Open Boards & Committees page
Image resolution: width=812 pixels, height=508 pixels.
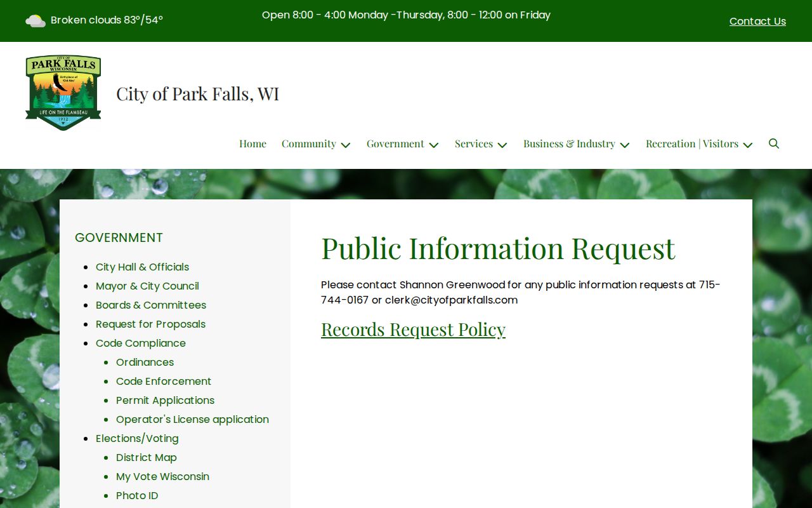(x=151, y=305)
